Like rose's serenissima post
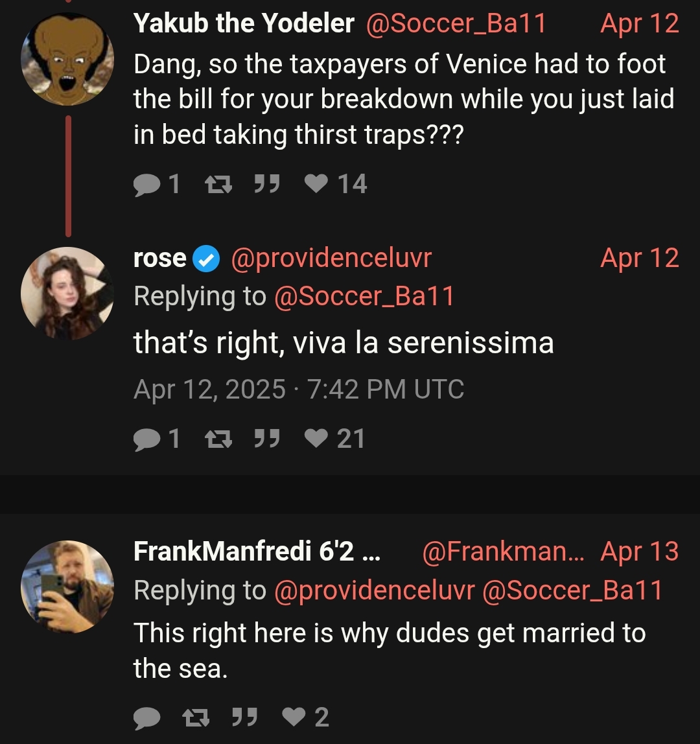The width and height of the screenshot is (700, 744). [x=318, y=439]
